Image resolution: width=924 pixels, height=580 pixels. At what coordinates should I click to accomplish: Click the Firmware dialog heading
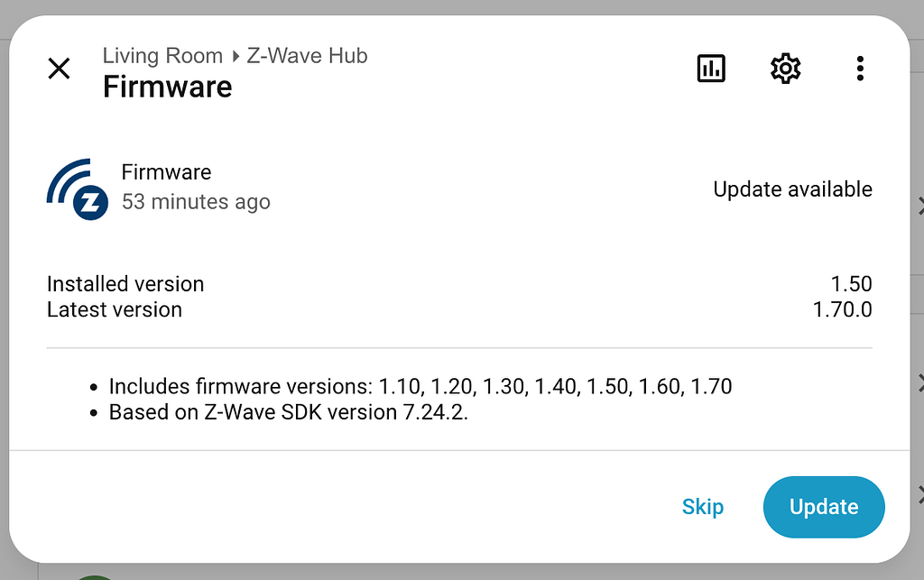pos(167,87)
